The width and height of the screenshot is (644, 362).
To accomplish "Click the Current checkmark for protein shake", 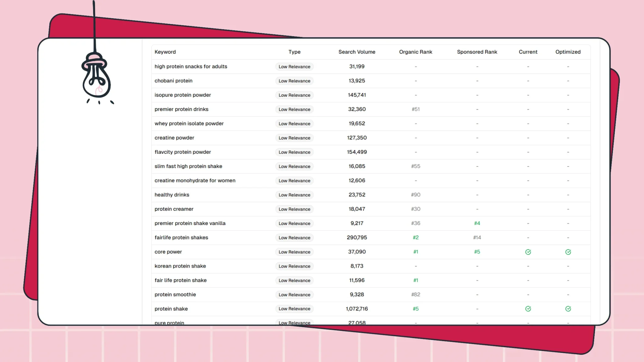I will tap(528, 309).
